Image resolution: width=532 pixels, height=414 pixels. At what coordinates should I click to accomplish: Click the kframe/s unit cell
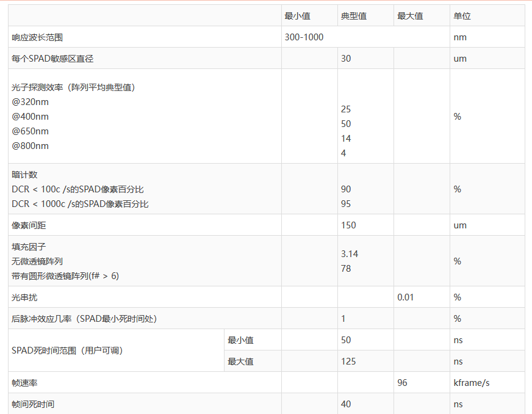(473, 383)
